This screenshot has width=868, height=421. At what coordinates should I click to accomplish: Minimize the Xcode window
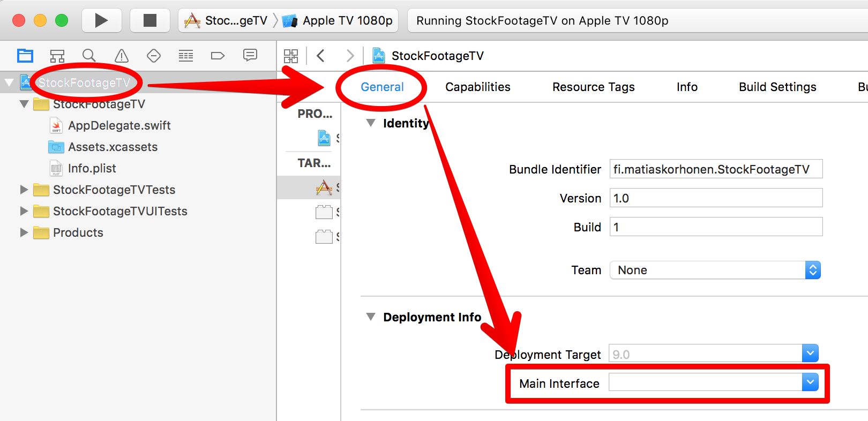click(40, 20)
